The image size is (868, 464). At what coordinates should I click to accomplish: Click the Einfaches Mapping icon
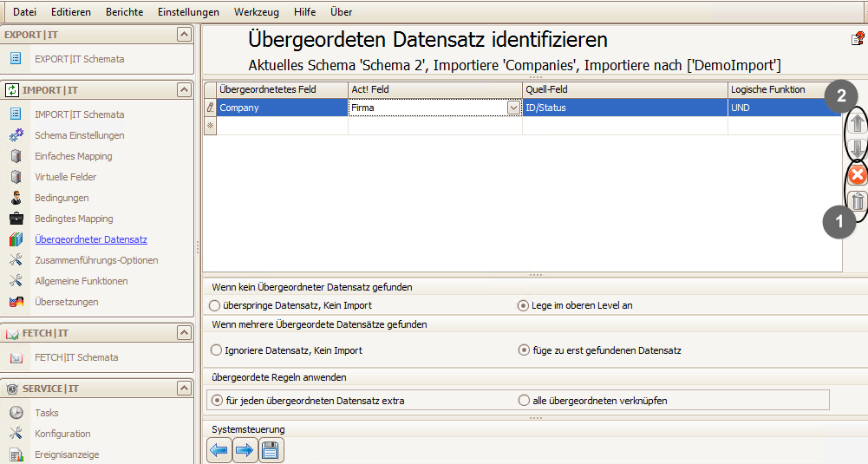coord(16,156)
